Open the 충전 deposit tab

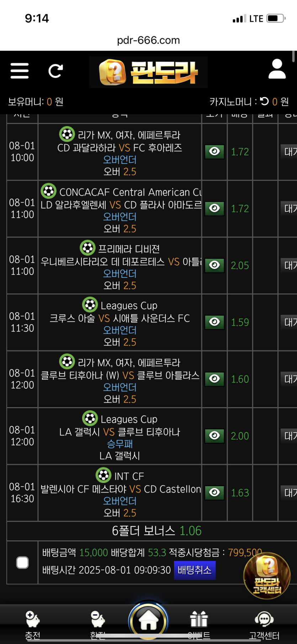32,623
